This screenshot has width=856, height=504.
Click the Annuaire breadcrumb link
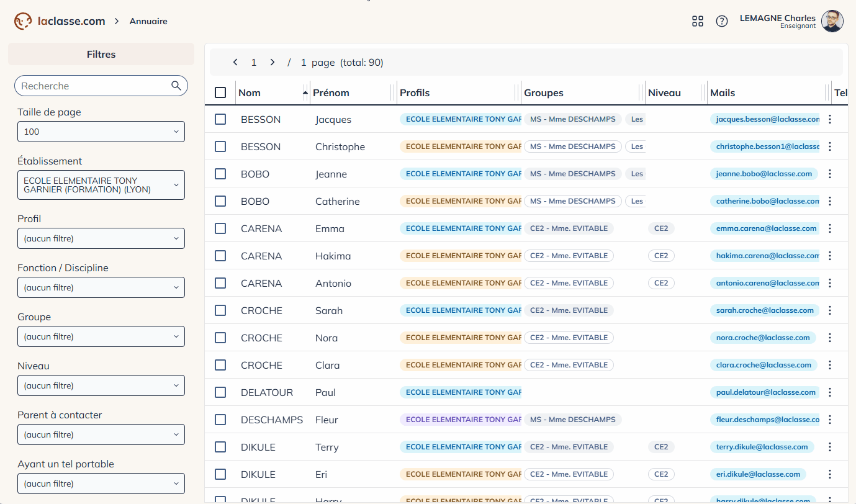click(x=148, y=21)
